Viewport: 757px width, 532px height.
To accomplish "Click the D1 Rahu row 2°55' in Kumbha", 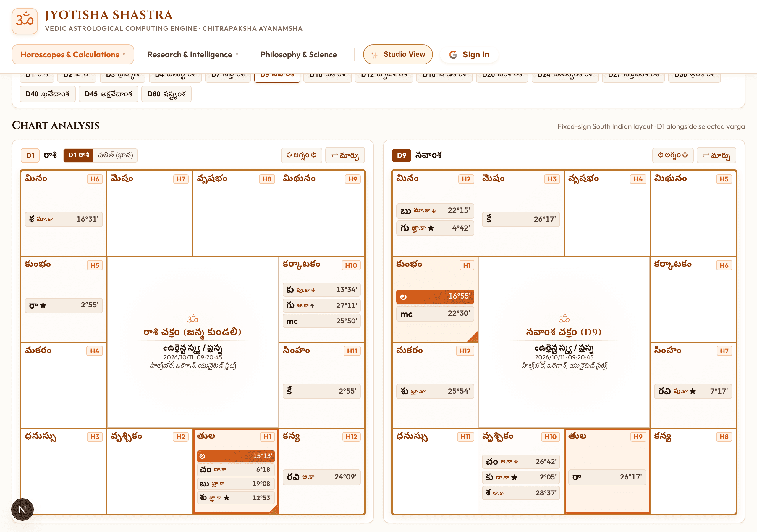I will (x=64, y=305).
